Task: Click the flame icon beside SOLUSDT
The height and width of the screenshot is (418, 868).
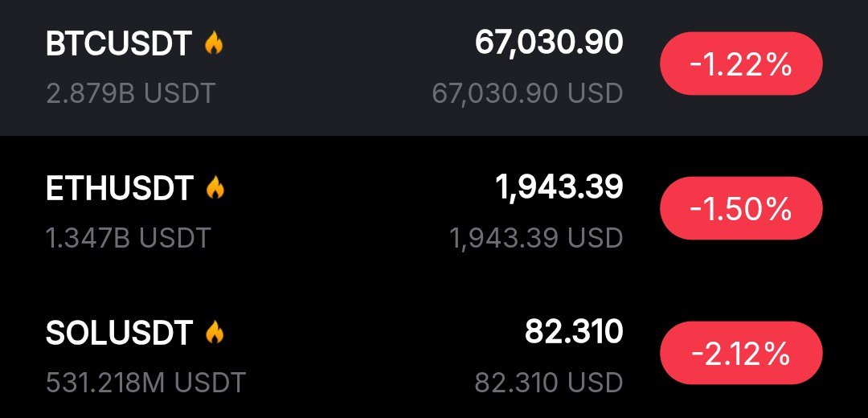Action: 214,332
